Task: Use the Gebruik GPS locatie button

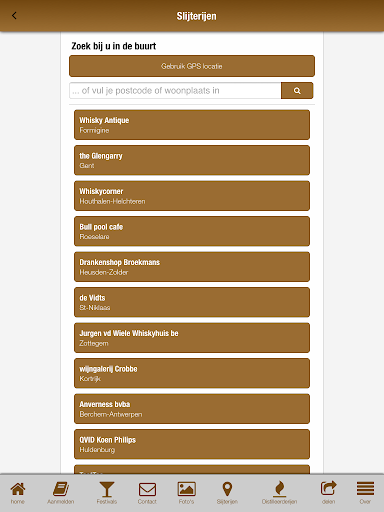Action: click(x=192, y=66)
